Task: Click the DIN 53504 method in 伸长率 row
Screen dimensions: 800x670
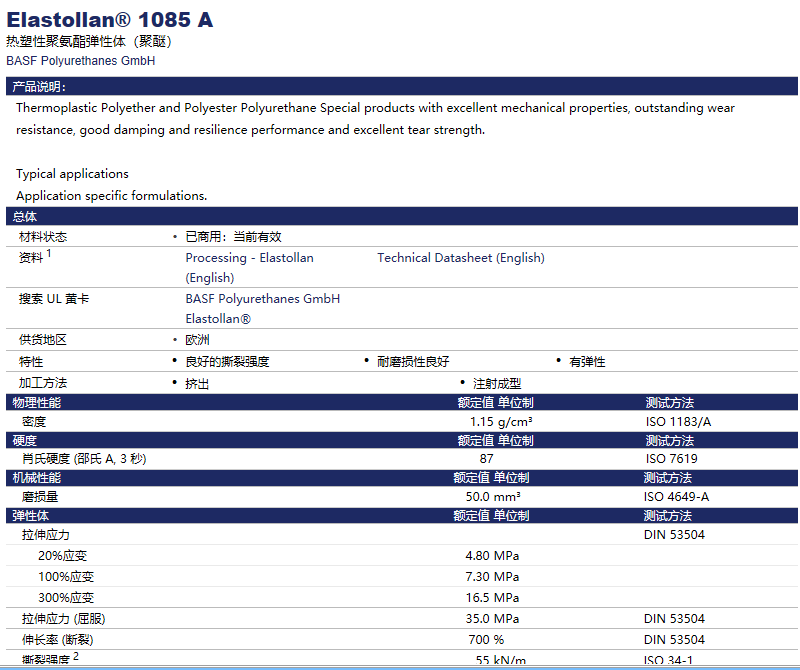Action: tap(674, 640)
